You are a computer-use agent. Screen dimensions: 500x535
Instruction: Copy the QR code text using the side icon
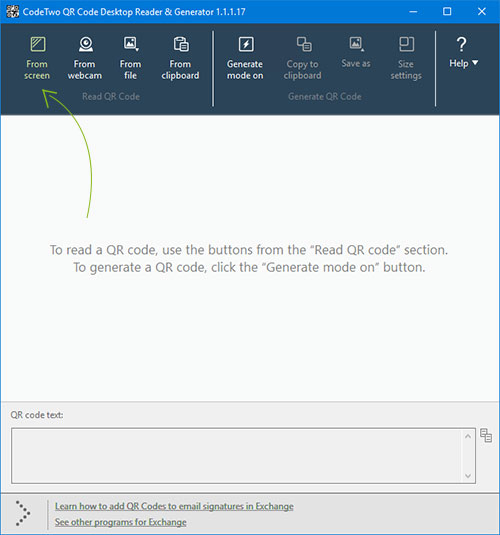point(486,435)
